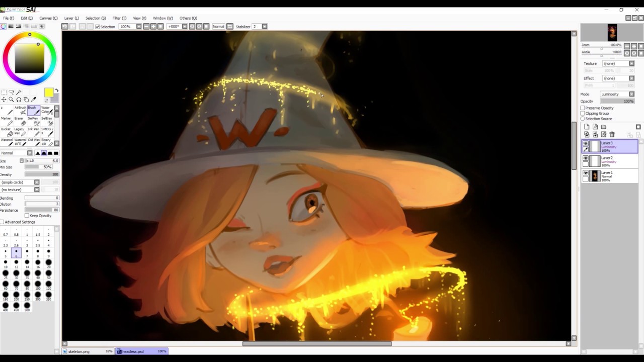Image resolution: width=644 pixels, height=362 pixels.
Task: Click the Undo button in toolbar
Action: 65,26
